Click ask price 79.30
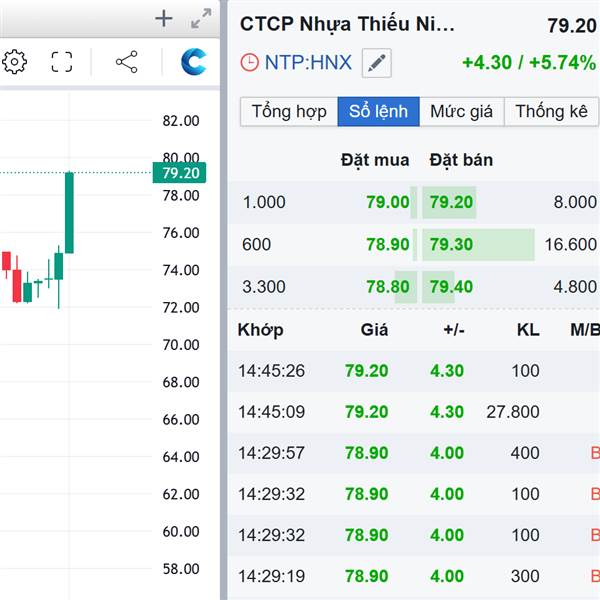This screenshot has width=600, height=600. tap(451, 244)
